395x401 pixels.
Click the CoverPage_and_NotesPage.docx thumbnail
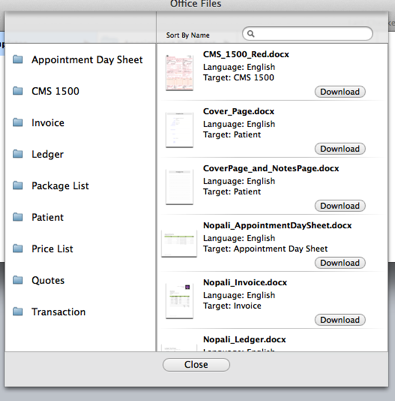(179, 187)
